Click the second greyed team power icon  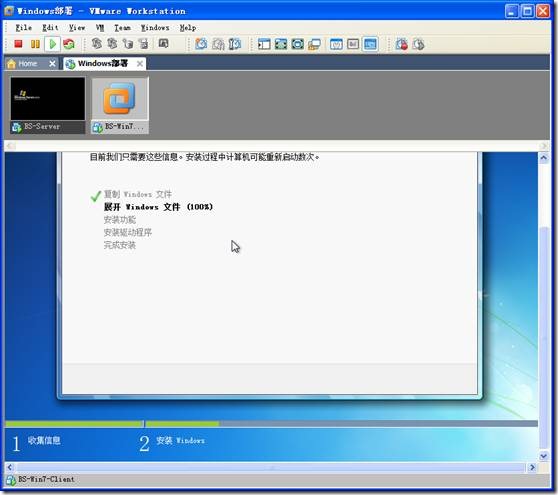[x=112, y=43]
